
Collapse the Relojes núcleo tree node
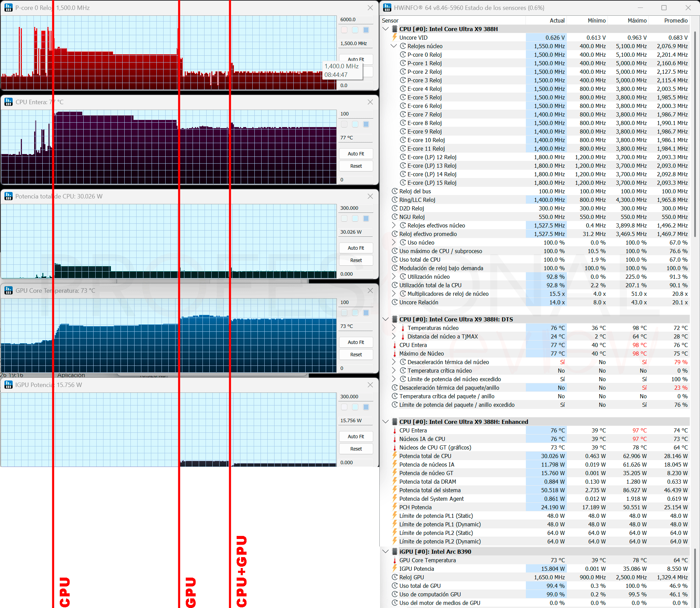tap(394, 46)
